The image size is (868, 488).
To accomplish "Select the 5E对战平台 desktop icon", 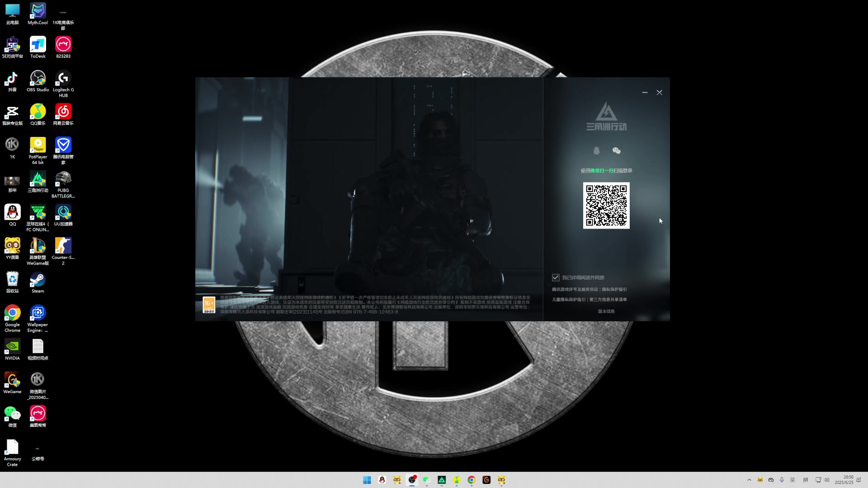I will [13, 48].
